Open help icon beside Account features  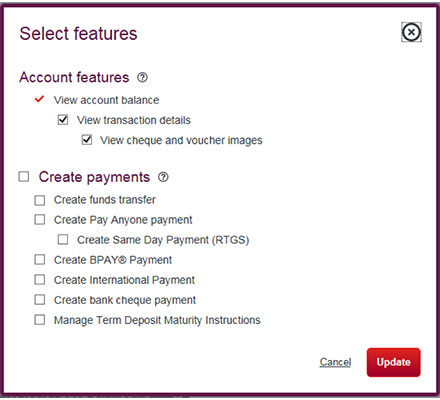pos(142,78)
